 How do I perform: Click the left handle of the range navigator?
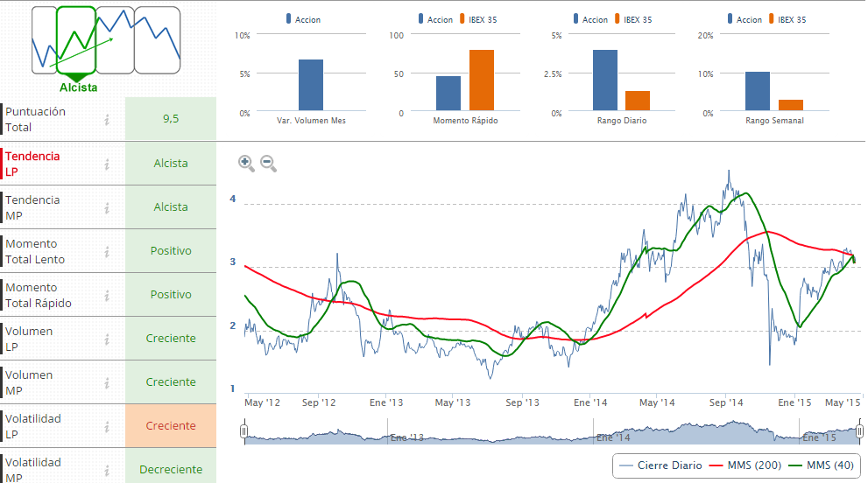point(244,430)
